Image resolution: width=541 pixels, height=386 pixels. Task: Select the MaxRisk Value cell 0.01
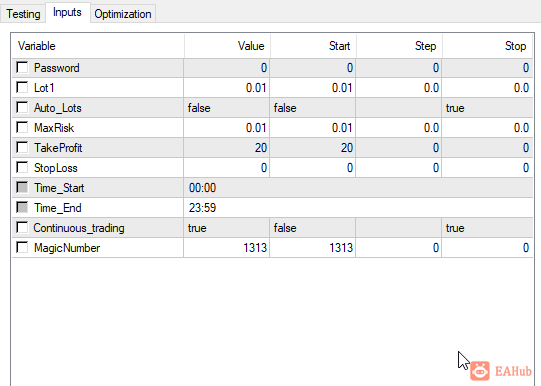click(227, 128)
